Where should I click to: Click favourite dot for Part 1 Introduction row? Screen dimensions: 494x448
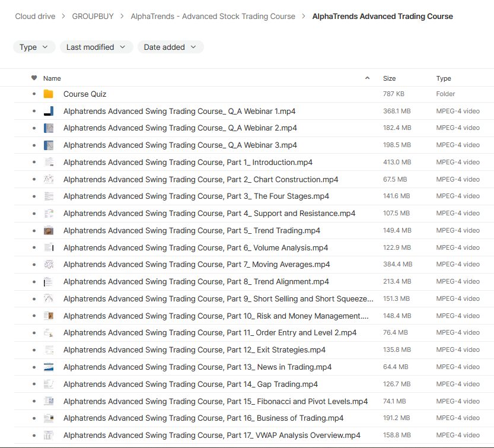coord(34,162)
